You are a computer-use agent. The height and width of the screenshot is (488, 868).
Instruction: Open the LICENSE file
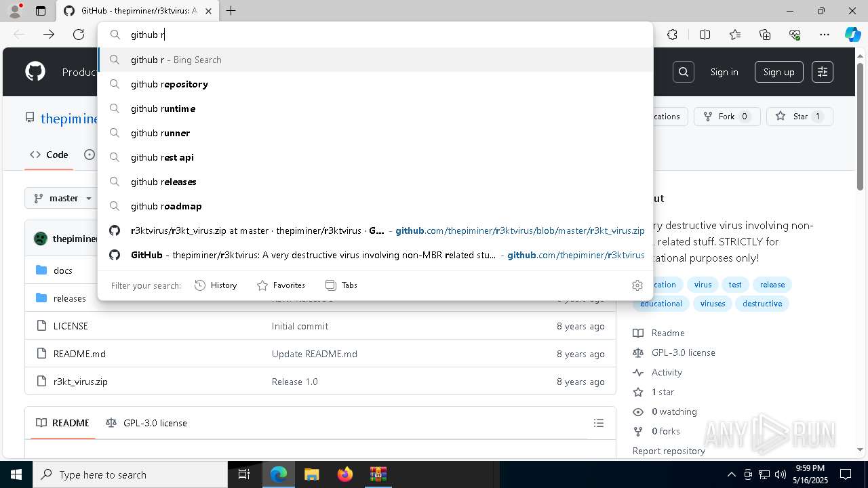tap(71, 326)
